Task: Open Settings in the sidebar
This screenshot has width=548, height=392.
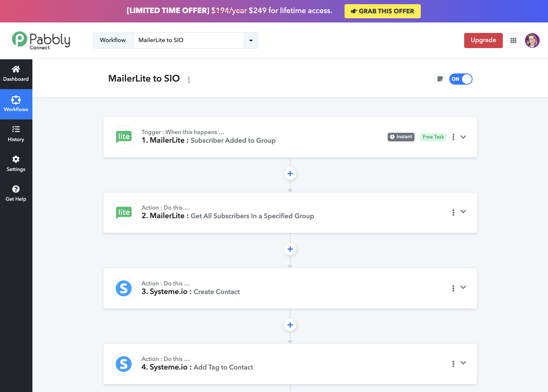Action: [x=16, y=164]
